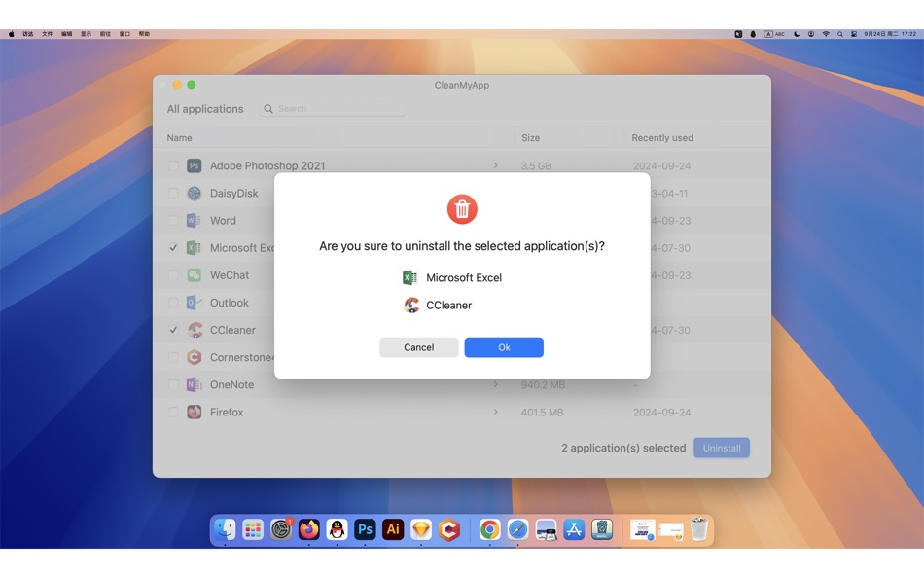Click the Search input field
Viewport: 924px width, 578px height.
[x=333, y=109]
